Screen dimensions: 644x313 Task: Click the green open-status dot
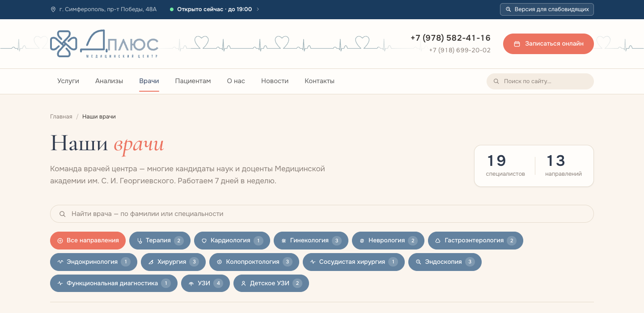(x=172, y=9)
